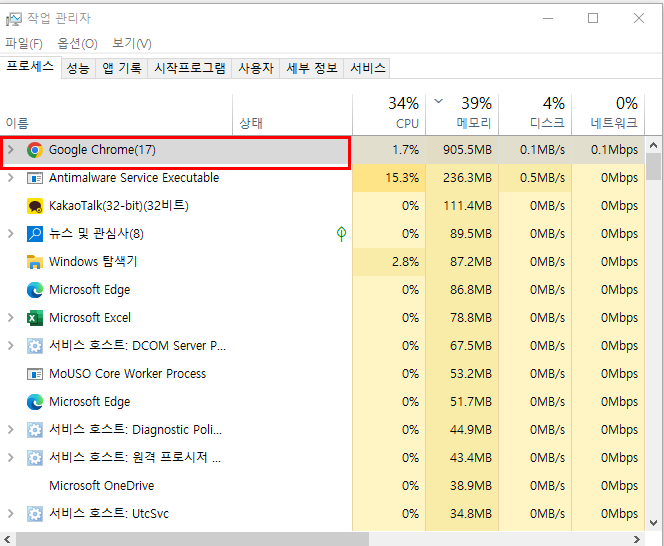This screenshot has width=664, height=546.
Task: Expand 서비스 호스트: UtcSvc row
Action: [x=11, y=513]
